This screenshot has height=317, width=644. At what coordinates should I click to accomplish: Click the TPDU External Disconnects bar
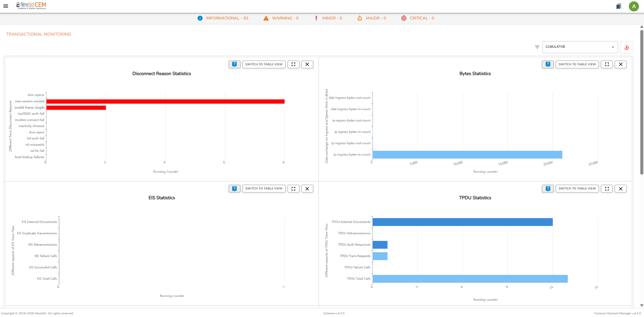tap(463, 222)
